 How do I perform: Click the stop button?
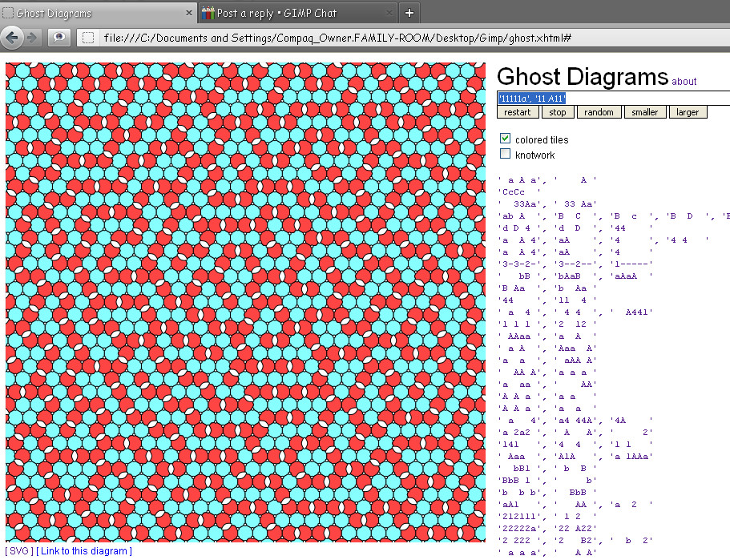point(557,112)
